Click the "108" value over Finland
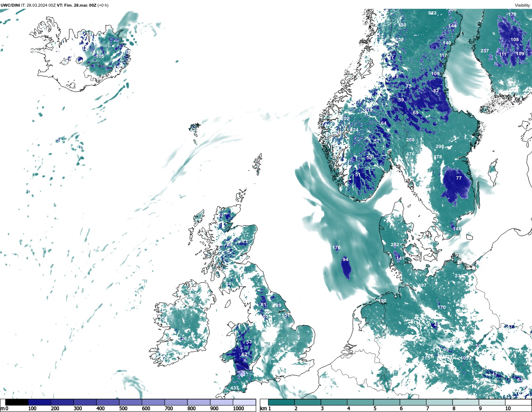The height and width of the screenshot is (412, 532). pyautogui.click(x=515, y=39)
